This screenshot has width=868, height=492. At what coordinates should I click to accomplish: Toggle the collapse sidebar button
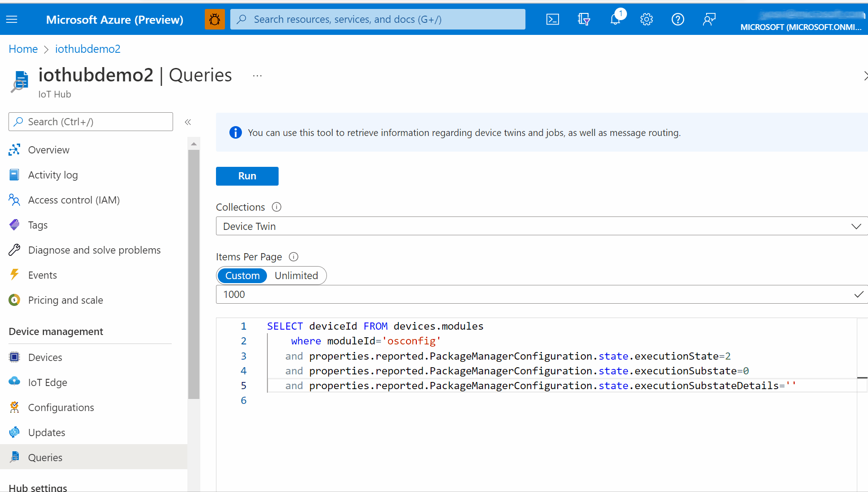pos(188,122)
